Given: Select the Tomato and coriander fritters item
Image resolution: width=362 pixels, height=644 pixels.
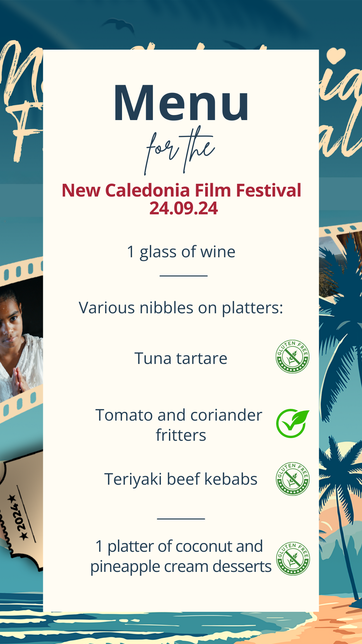Looking at the screenshot, I should [179, 425].
